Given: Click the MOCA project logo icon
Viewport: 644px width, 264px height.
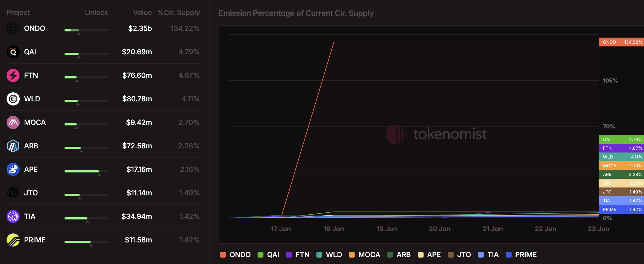Looking at the screenshot, I should [x=13, y=122].
